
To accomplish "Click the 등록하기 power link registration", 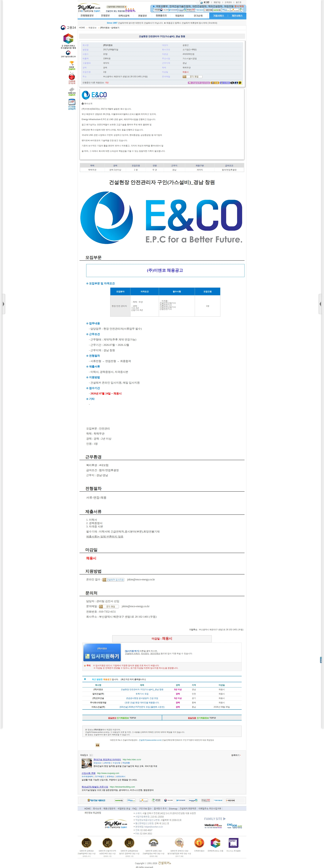I will coord(236,755).
